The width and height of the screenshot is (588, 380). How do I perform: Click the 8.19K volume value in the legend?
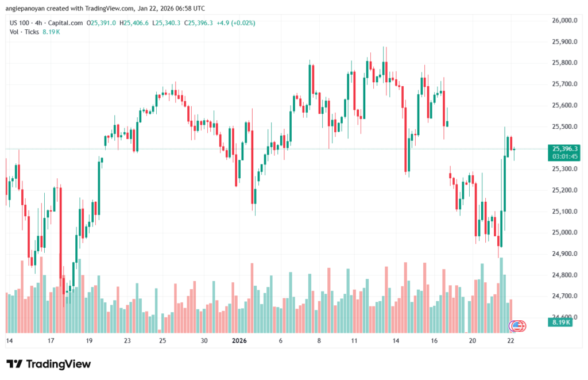[x=52, y=32]
